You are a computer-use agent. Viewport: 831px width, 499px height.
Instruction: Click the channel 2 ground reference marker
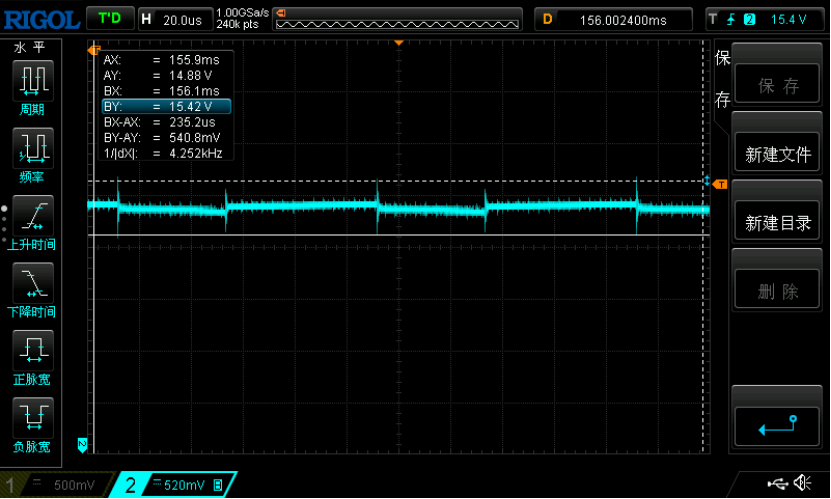point(82,445)
